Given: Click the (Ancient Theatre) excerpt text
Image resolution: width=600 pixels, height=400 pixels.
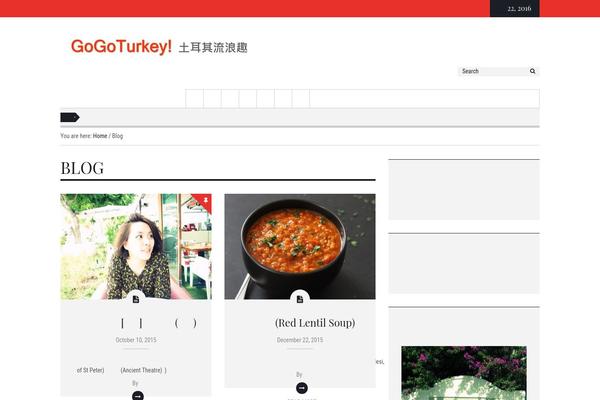Looking at the screenshot, I should [143, 370].
